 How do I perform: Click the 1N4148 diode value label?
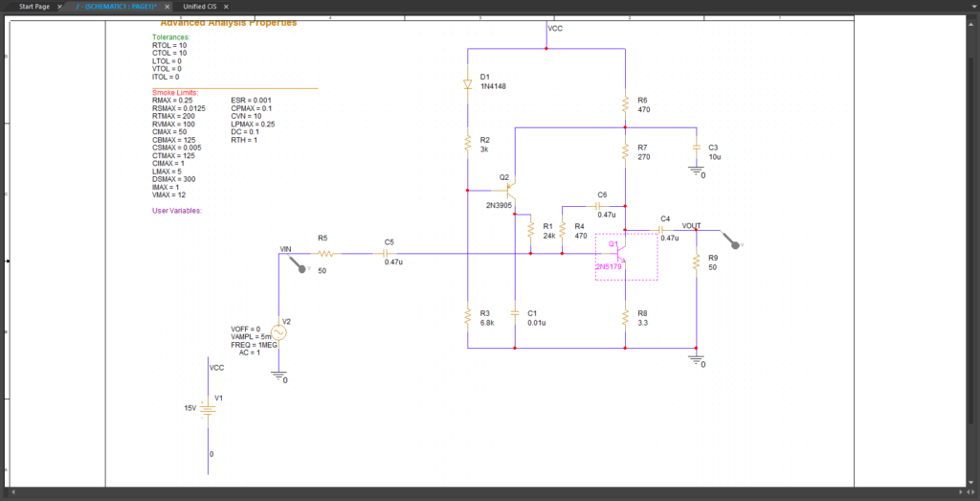(x=493, y=86)
